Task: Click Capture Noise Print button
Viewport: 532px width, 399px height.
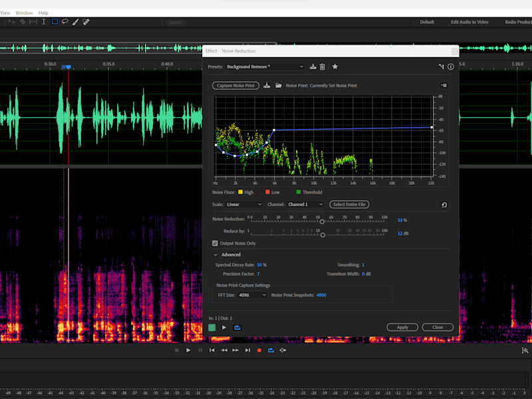Action: pyautogui.click(x=236, y=86)
